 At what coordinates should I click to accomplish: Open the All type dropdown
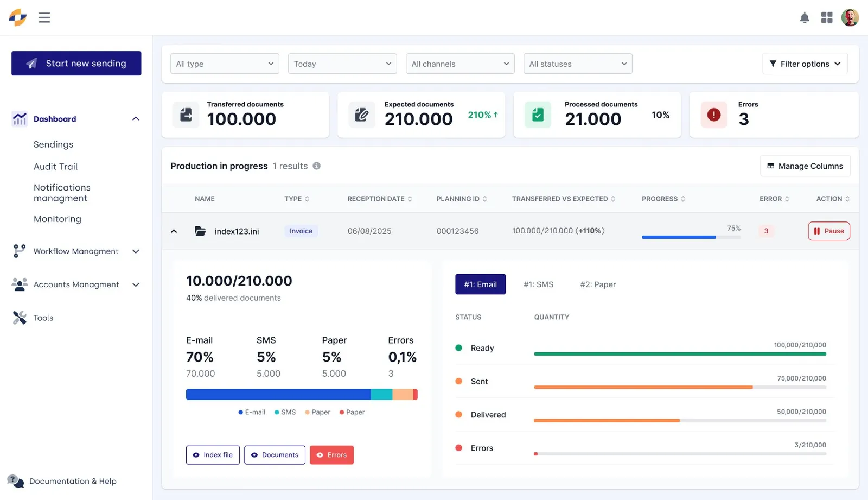pos(225,64)
